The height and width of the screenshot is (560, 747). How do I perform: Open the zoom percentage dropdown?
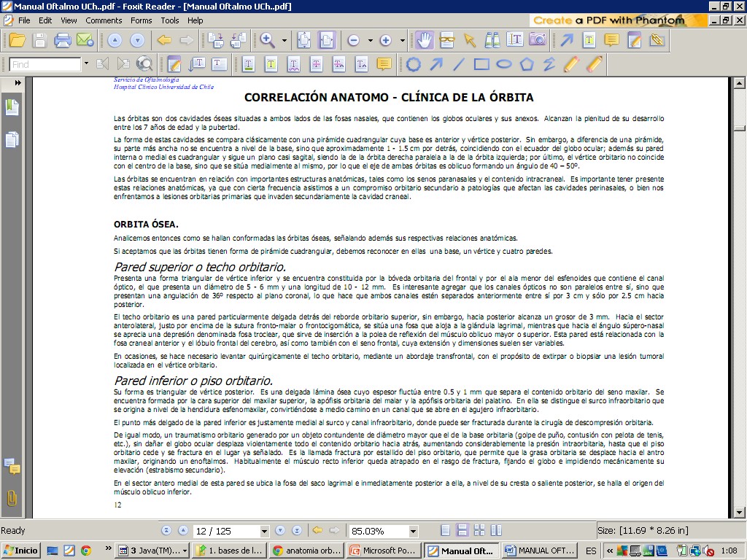coord(413,531)
